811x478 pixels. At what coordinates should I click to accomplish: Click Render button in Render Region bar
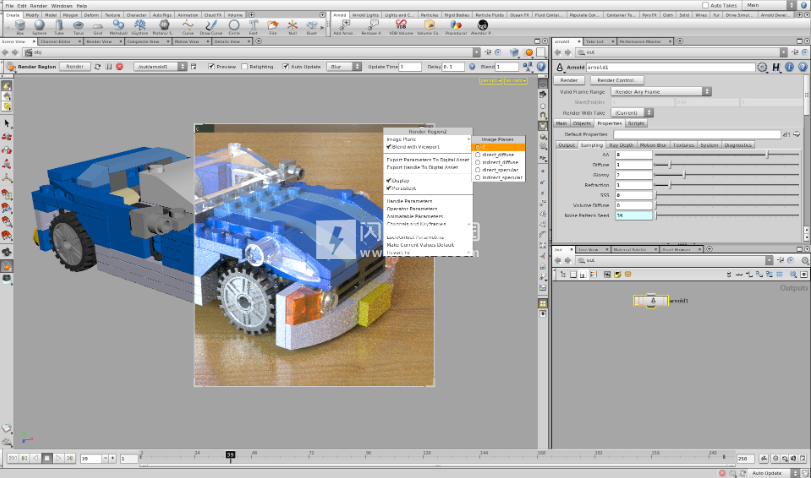point(74,67)
